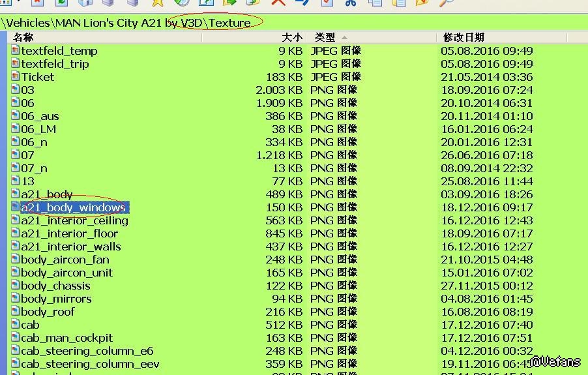Click the red X delete toolbar icon
This screenshot has width=588, height=375.
278,3
